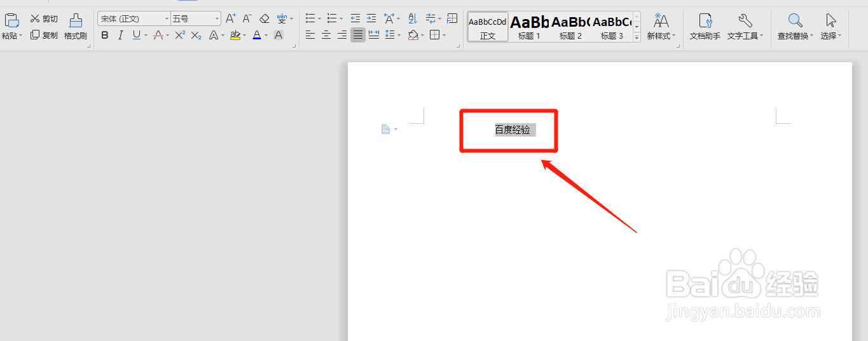Toggle character shading A icon
The image size is (868, 341).
(279, 36)
